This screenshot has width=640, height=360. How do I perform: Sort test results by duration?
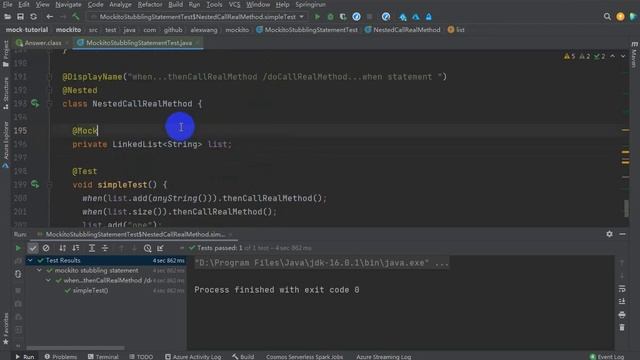click(x=76, y=248)
